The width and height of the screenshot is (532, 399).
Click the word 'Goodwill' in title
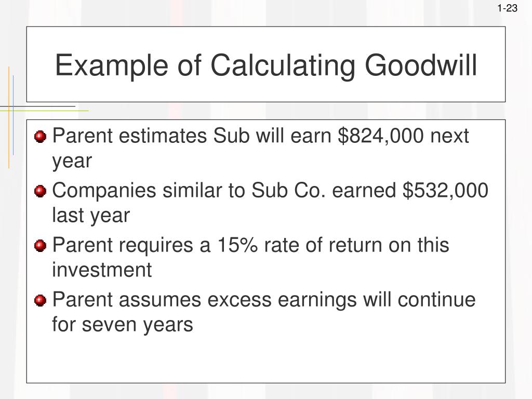(x=421, y=65)
